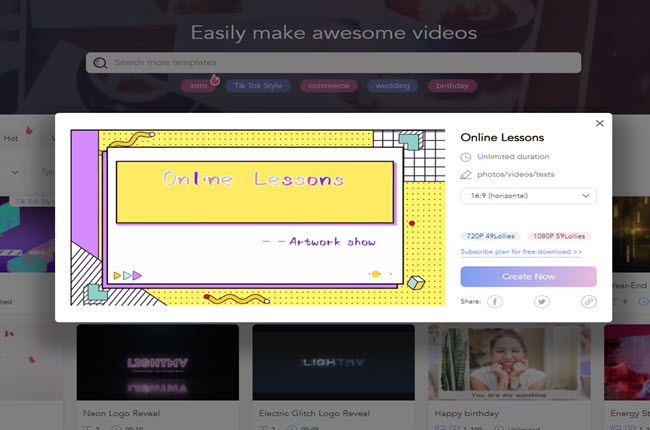Choose the birthday tag
Image resolution: width=650 pixels, height=430 pixels.
coord(452,86)
